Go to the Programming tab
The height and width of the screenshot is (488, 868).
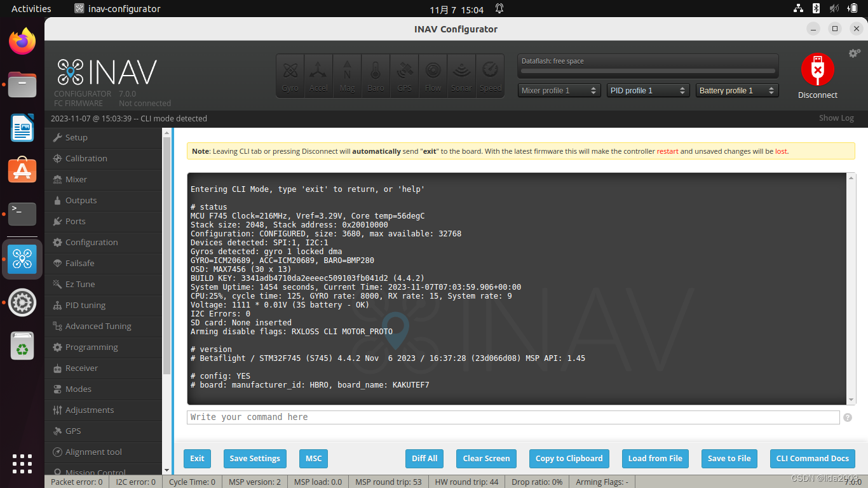coord(104,348)
